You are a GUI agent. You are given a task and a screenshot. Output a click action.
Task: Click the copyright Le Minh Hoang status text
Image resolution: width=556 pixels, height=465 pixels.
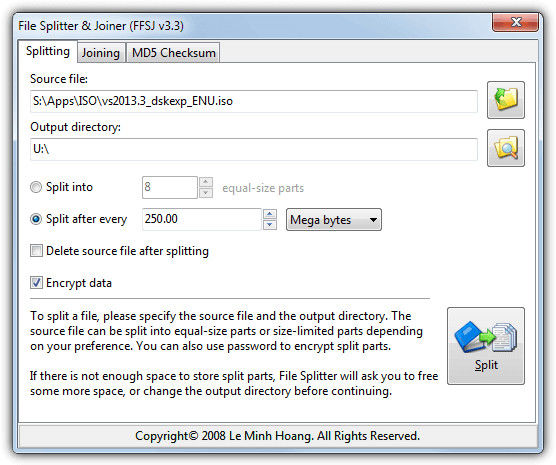point(277,436)
